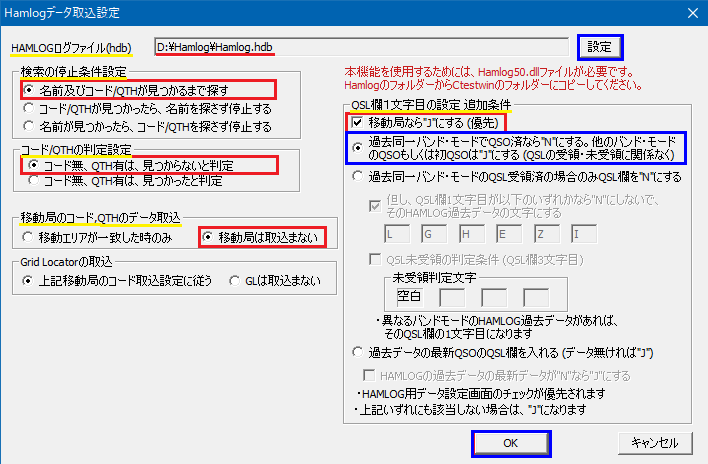Toggle 移動局なら"J"にする (優先) checkbox
This screenshot has height=464, width=708.
pyautogui.click(x=359, y=121)
